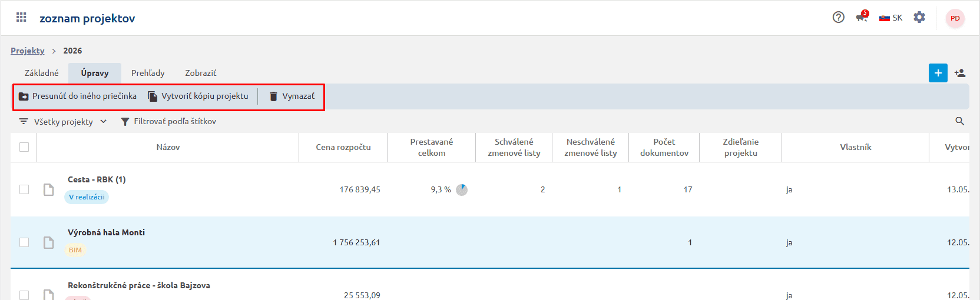Click the add user share icon
Viewport: 980px width, 300px height.
960,73
